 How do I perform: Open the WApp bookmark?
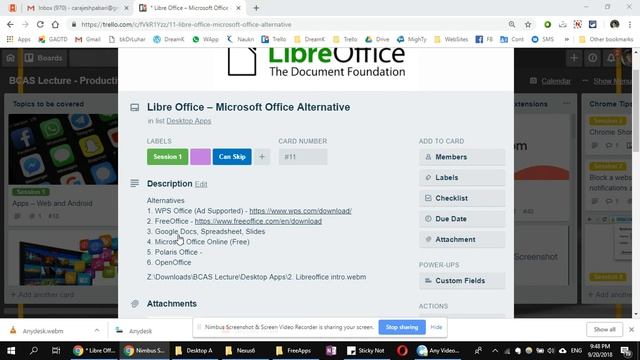point(206,39)
